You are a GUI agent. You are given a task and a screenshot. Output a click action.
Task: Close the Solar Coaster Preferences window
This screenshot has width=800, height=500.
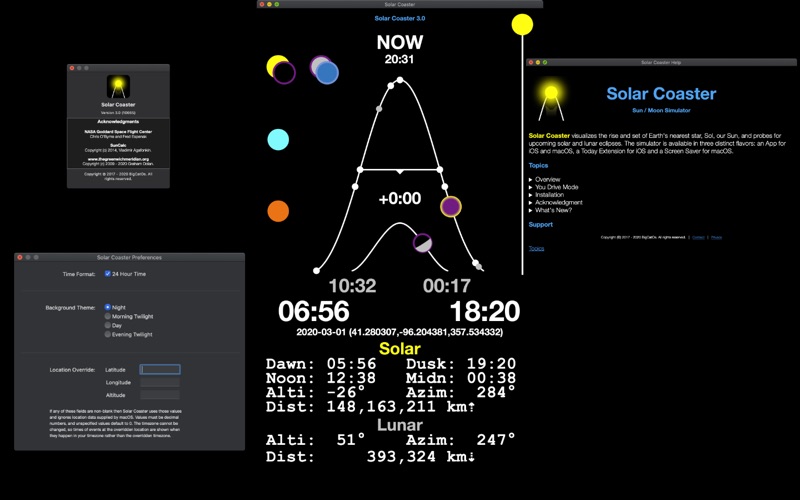20,257
